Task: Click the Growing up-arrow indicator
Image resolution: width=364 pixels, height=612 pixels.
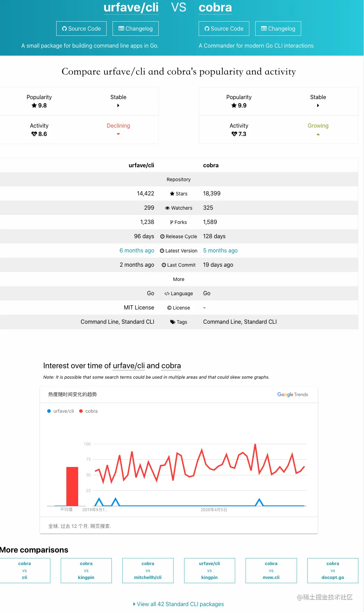Action: tap(318, 134)
